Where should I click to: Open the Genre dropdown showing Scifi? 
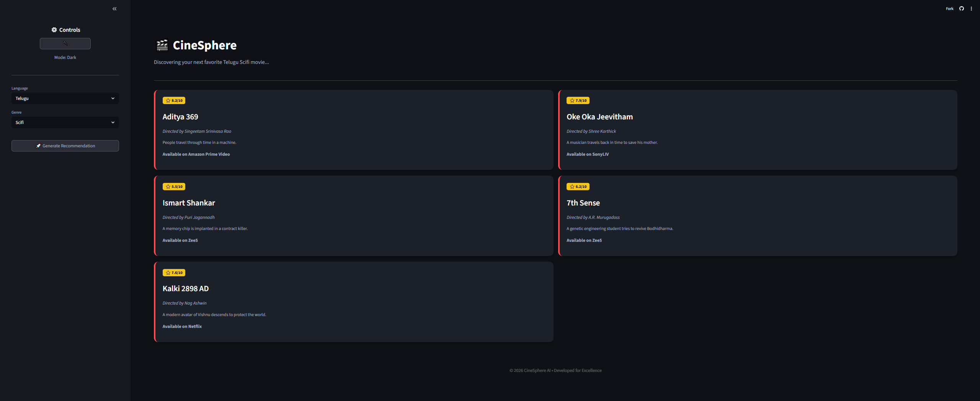pos(65,122)
